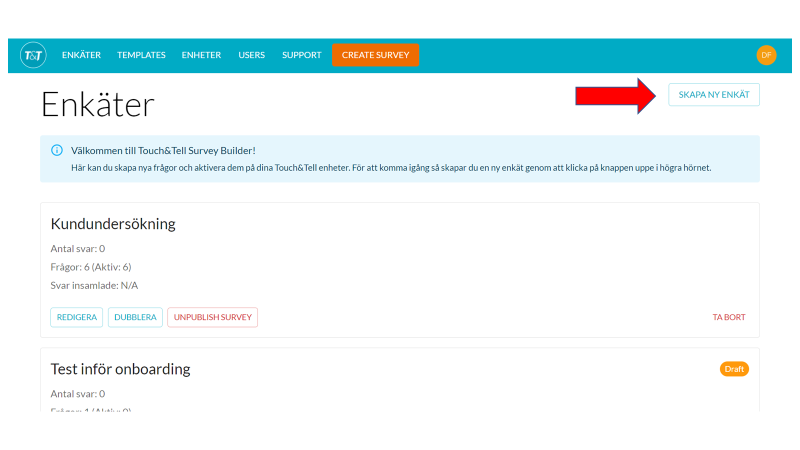800x450 pixels.
Task: Navigate to Users page
Action: (x=252, y=55)
